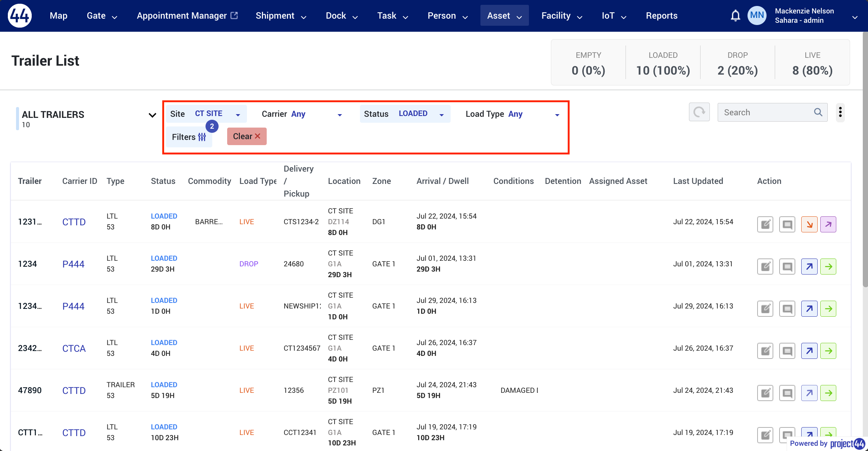Clear all applied filters
The height and width of the screenshot is (451, 868).
(x=247, y=137)
